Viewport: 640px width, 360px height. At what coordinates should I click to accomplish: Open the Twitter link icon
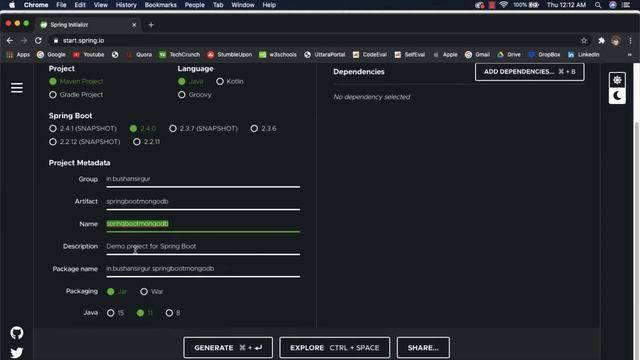point(17,352)
